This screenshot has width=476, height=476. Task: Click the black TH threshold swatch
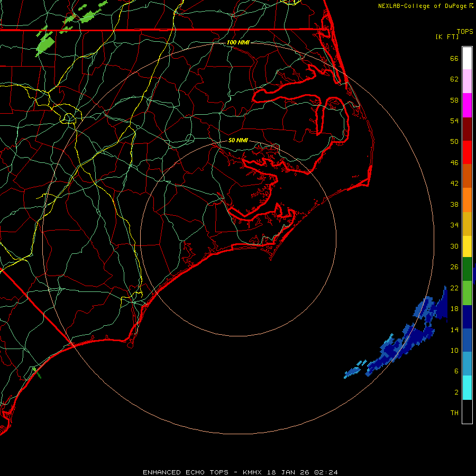coord(467,411)
